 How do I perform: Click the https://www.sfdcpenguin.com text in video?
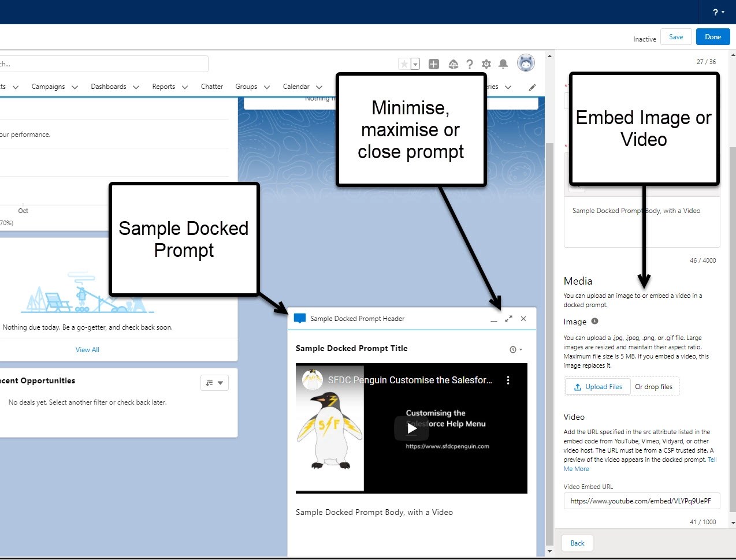(448, 446)
